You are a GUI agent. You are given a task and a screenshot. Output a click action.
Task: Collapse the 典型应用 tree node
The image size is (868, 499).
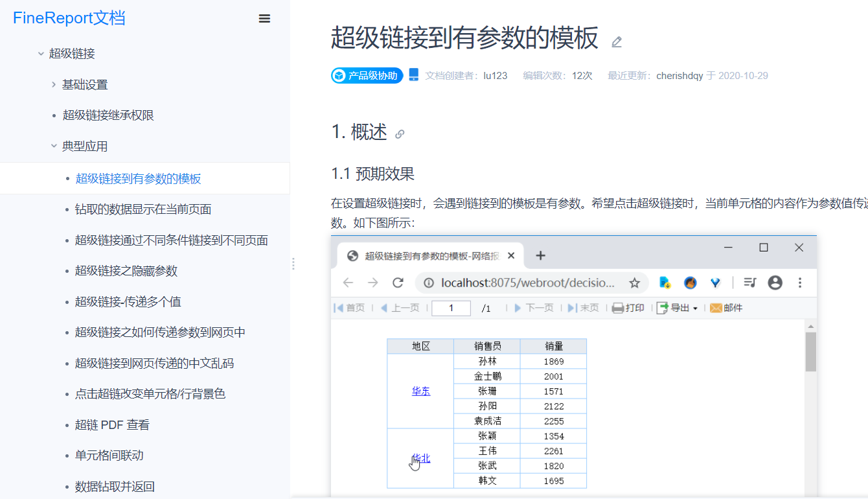coord(54,146)
